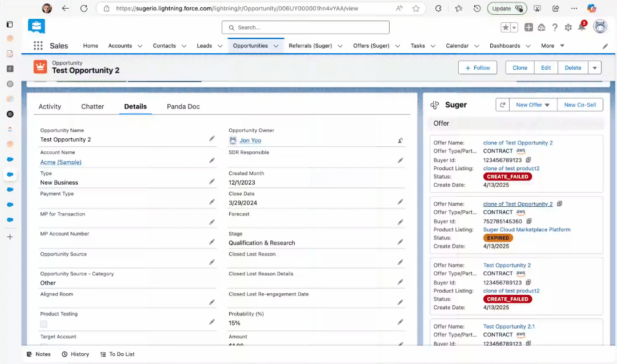Open Global Actions plus icon
Viewport: 617px width, 364px height.
pos(529,27)
